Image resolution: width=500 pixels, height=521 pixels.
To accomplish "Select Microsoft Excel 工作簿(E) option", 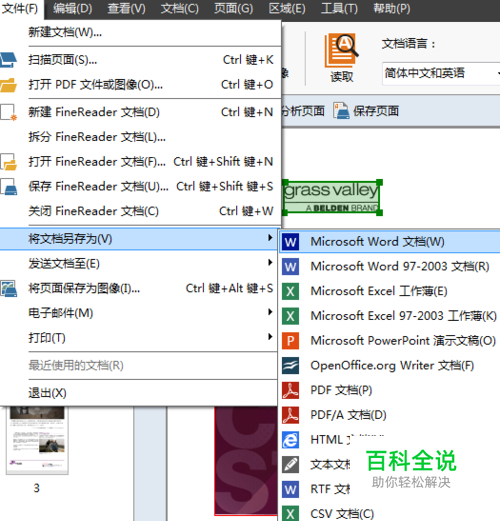I will point(389,291).
